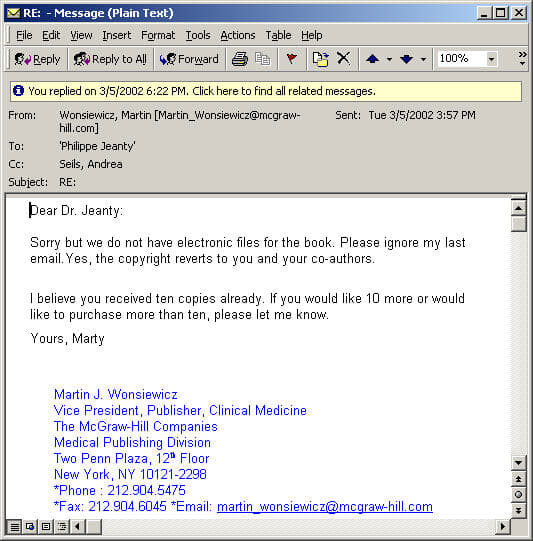533x541 pixels.
Task: Open the Actions menu
Action: click(238, 35)
